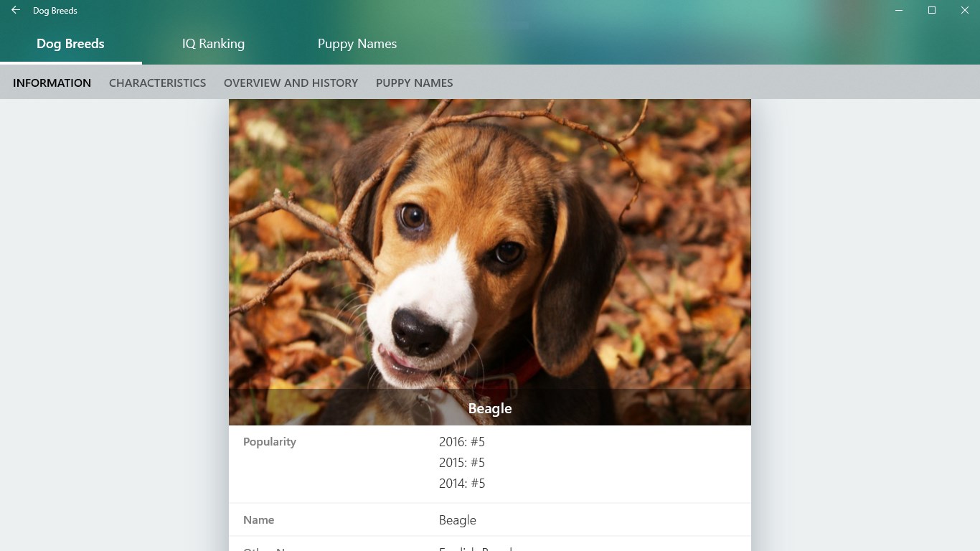Click the 2015: #5 popularity value

(x=462, y=463)
